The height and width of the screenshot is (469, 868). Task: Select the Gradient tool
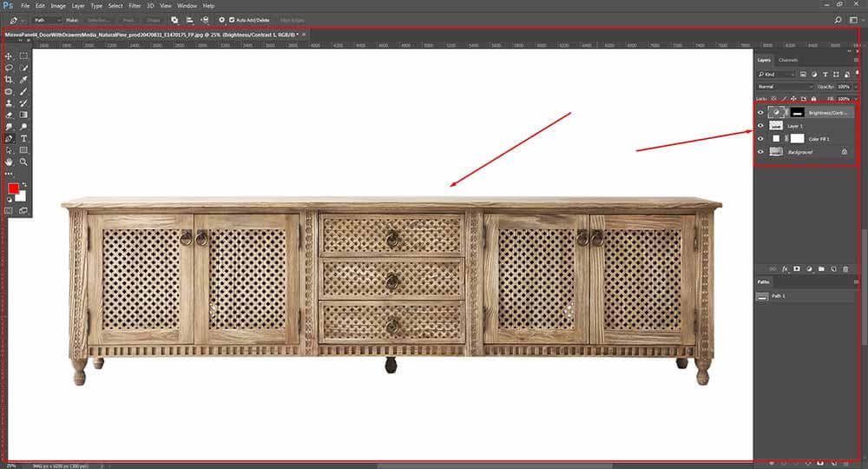(x=23, y=116)
